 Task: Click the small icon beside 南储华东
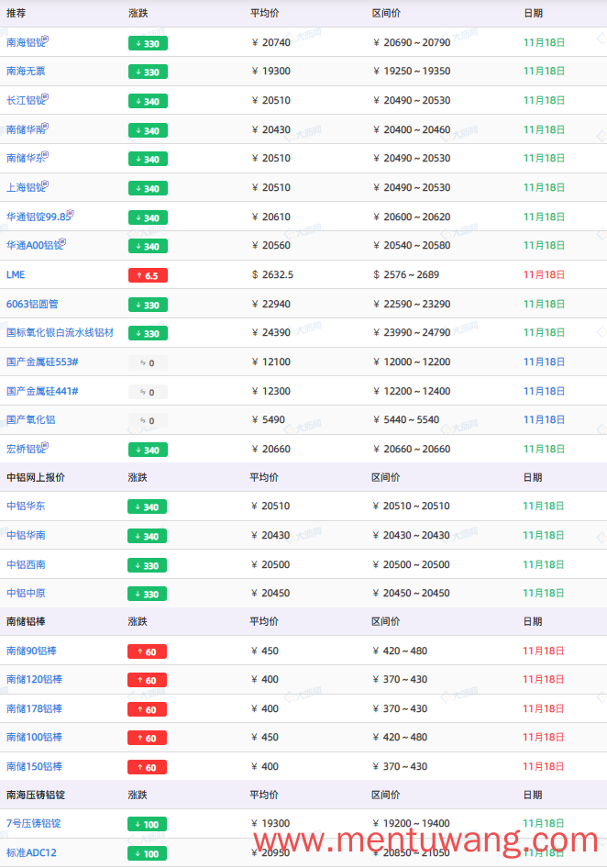pyautogui.click(x=45, y=154)
